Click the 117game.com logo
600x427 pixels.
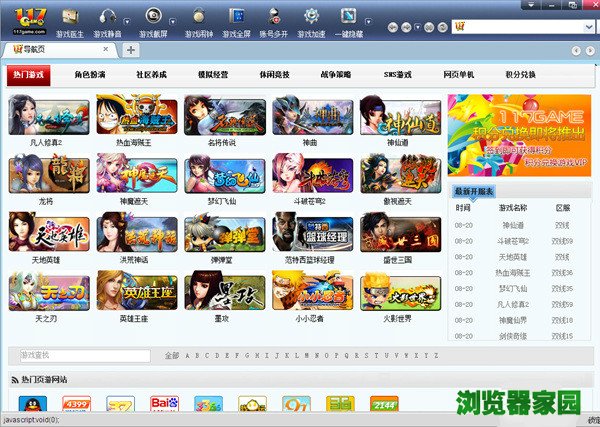pos(30,21)
